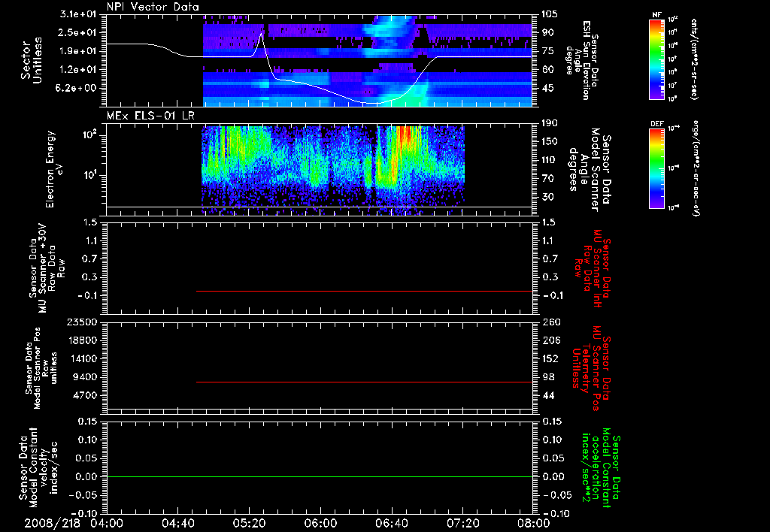Image resolution: width=770 pixels, height=532 pixels.
Task: Click the red MU Scanner Inh label
Action: [592, 268]
